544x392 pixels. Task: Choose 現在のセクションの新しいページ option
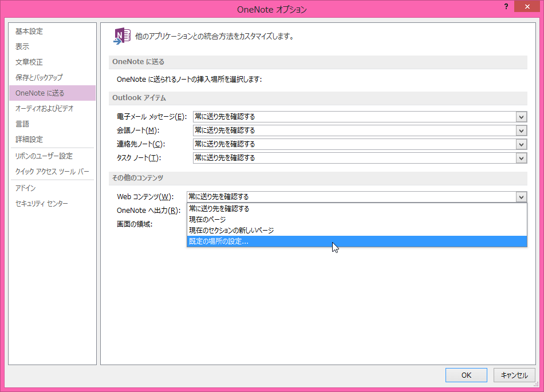357,231
